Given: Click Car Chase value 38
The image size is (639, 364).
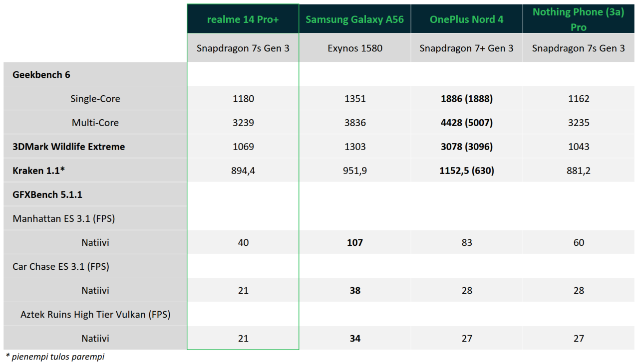Looking at the screenshot, I should tap(355, 290).
